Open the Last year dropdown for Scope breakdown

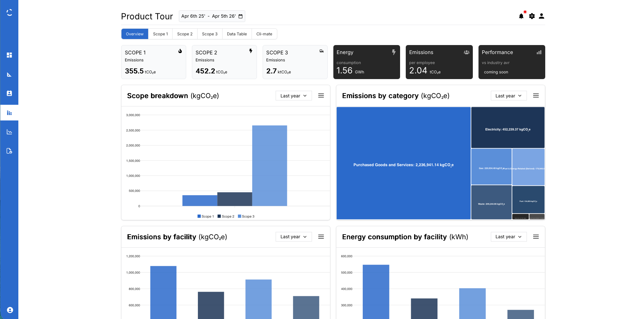[x=293, y=95]
